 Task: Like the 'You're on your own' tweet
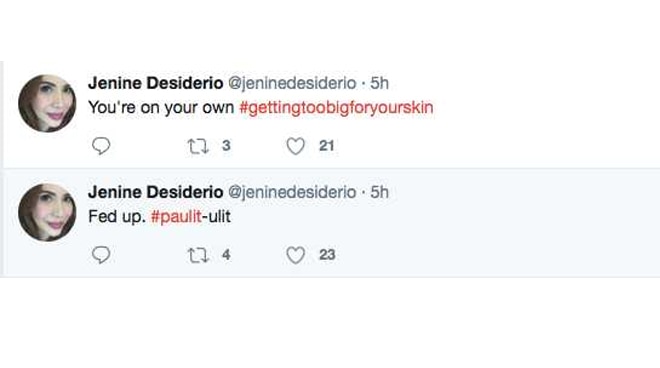pyautogui.click(x=295, y=146)
